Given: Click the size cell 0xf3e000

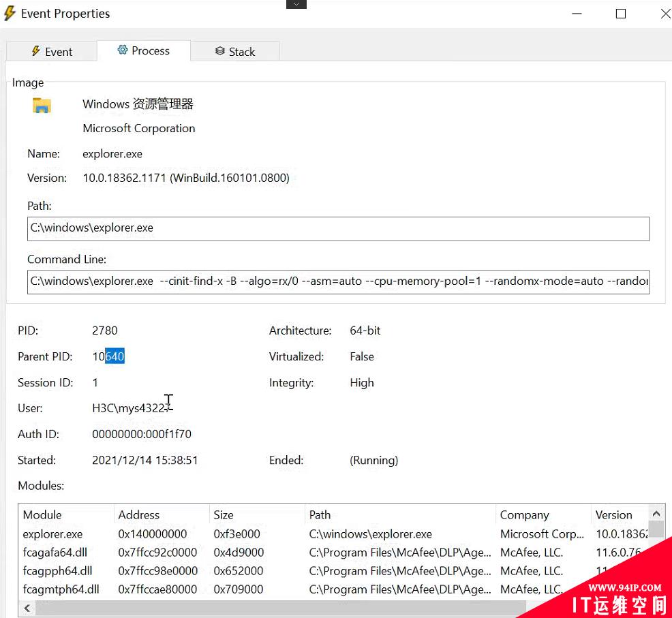Looking at the screenshot, I should point(237,534).
